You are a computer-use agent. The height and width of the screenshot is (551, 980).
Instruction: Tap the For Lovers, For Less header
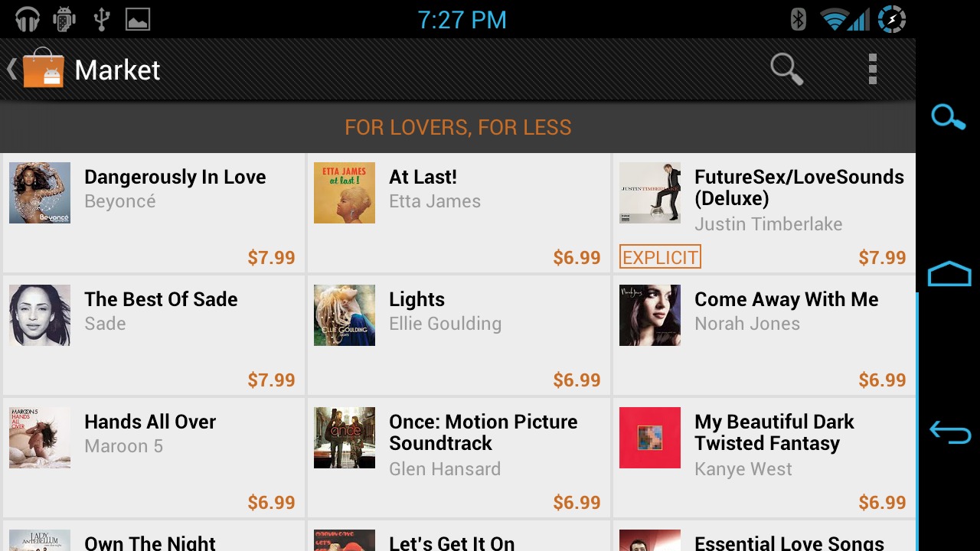coord(458,127)
